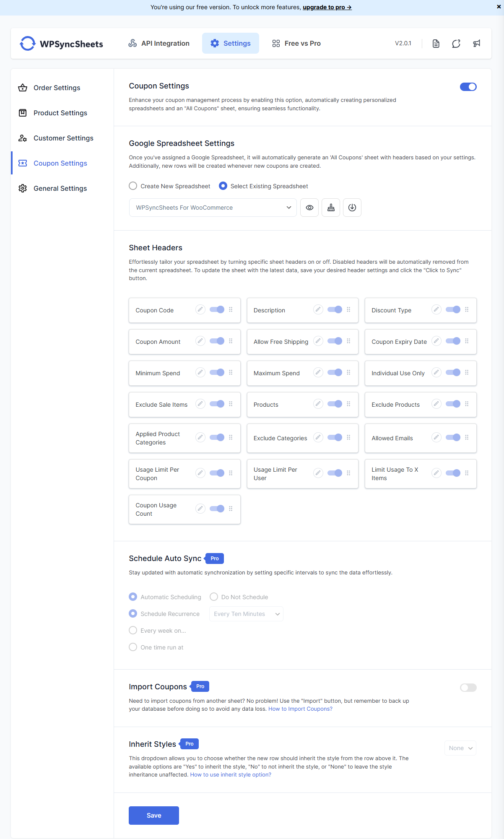Image resolution: width=504 pixels, height=839 pixels.
Task: Toggle the Description header switch
Action: [x=335, y=309]
